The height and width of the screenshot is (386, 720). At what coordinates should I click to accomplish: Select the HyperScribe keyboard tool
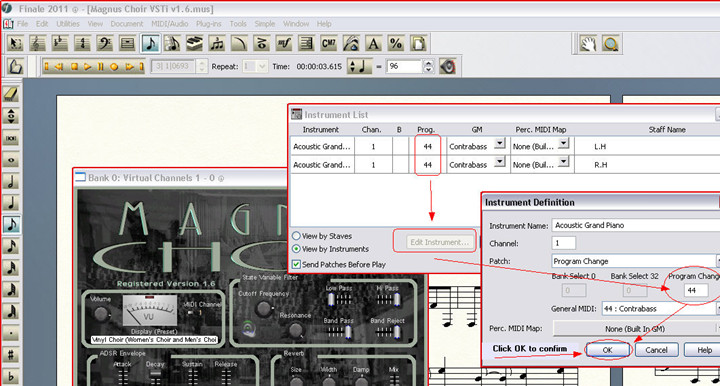point(195,44)
